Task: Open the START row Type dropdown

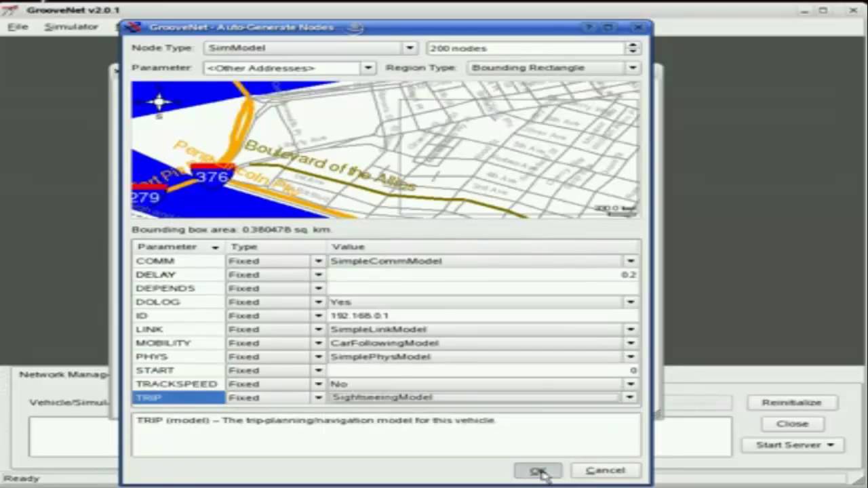Action: 318,370
